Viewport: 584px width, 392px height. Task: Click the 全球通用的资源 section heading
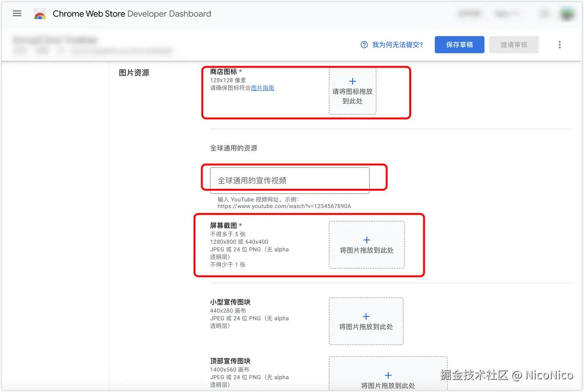pos(234,148)
